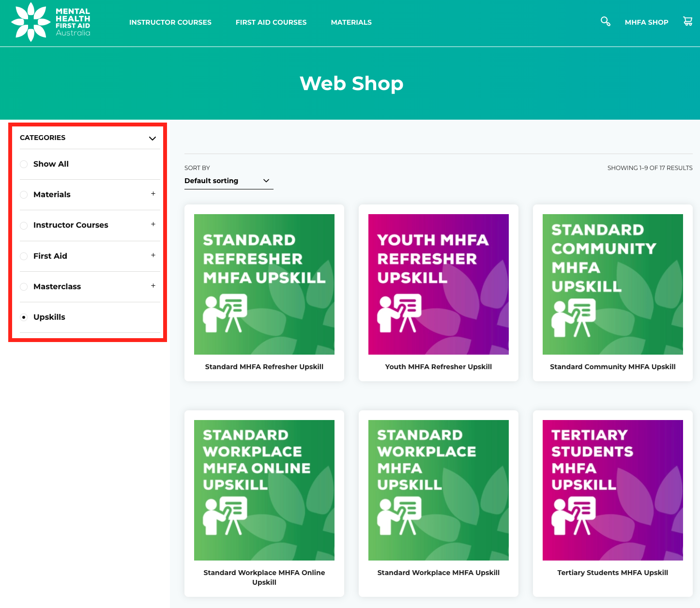Select the 'Materials' category radio button
700x608 pixels.
(24, 195)
